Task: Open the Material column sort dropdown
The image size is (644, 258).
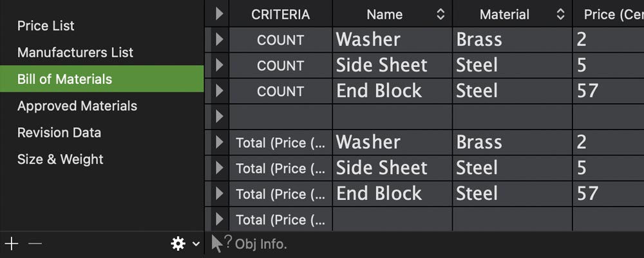Action: pyautogui.click(x=560, y=14)
